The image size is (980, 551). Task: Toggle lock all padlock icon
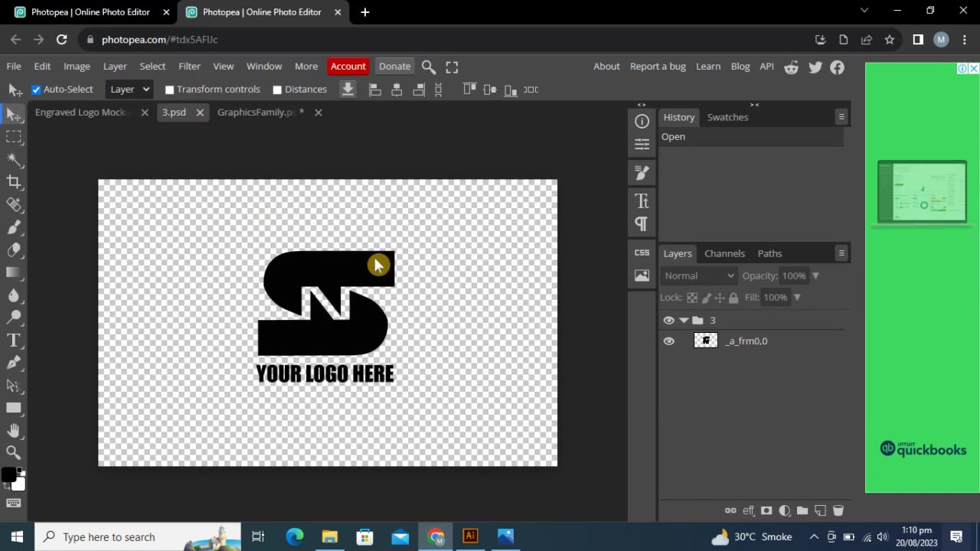[733, 298]
